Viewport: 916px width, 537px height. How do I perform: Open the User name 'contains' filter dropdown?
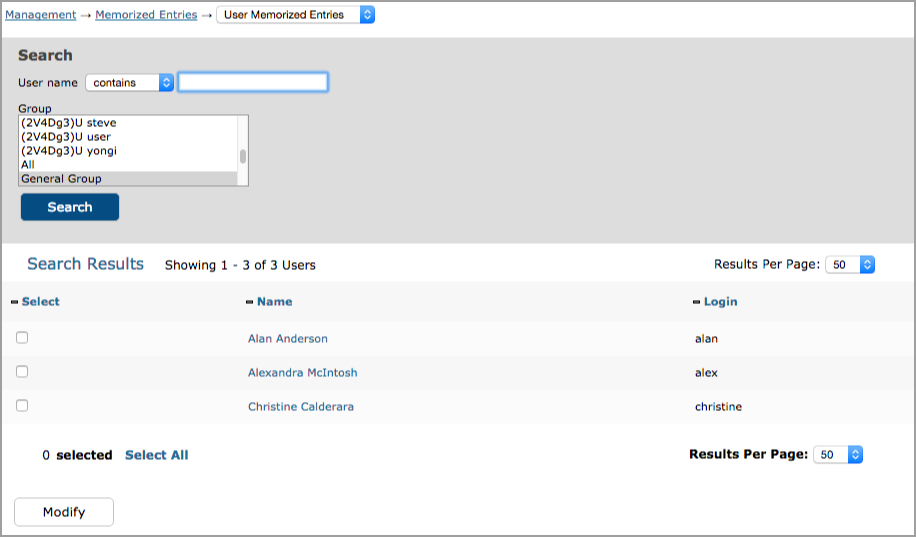(129, 82)
